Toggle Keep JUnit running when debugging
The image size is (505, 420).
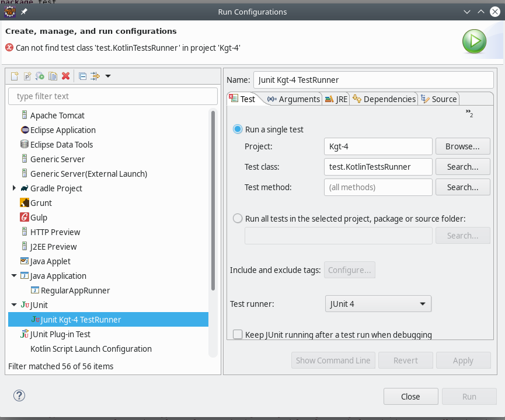(x=238, y=334)
